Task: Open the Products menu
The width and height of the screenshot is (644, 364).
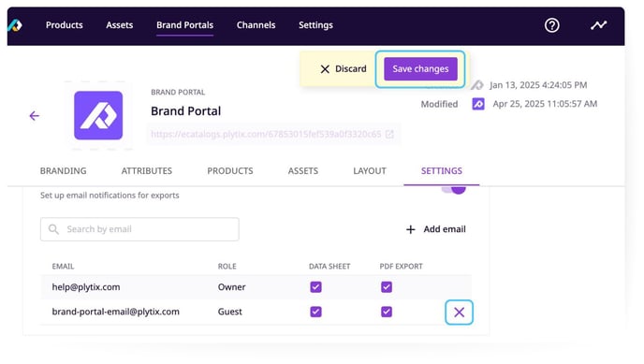Action: 64,25
